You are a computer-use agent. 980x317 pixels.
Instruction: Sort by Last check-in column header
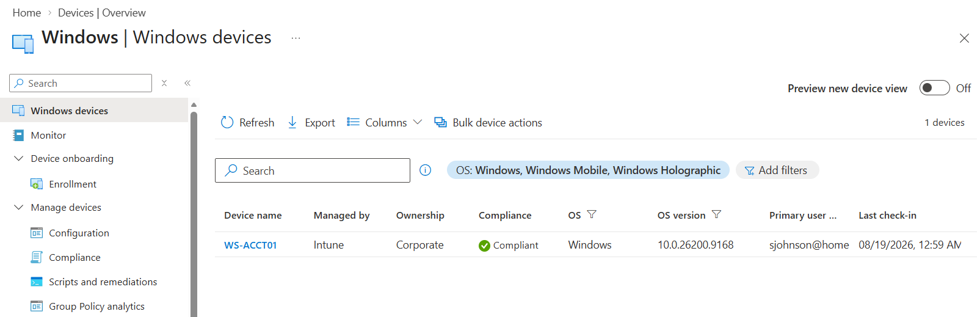pos(887,215)
